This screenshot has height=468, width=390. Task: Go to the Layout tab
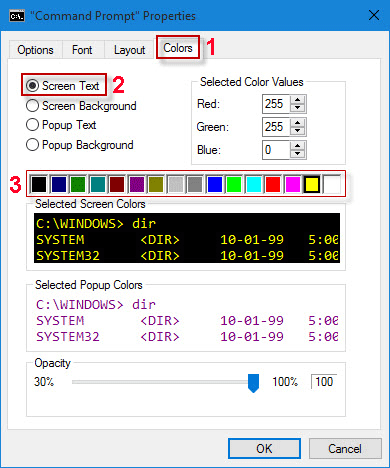(129, 50)
